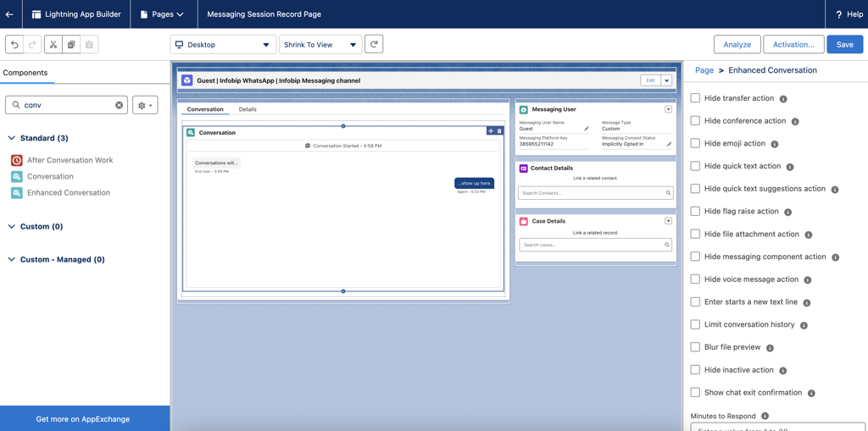This screenshot has width=868, height=431.
Task: Open the Help question mark
Action: point(838,14)
